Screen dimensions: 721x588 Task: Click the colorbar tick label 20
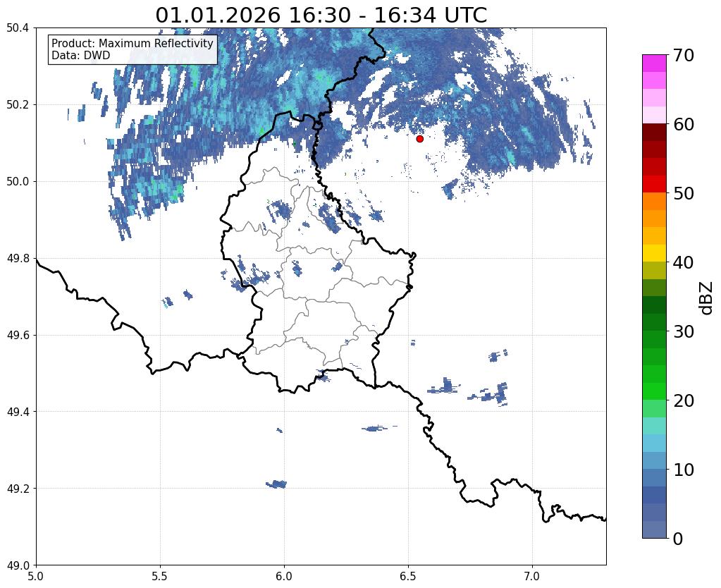click(x=683, y=400)
